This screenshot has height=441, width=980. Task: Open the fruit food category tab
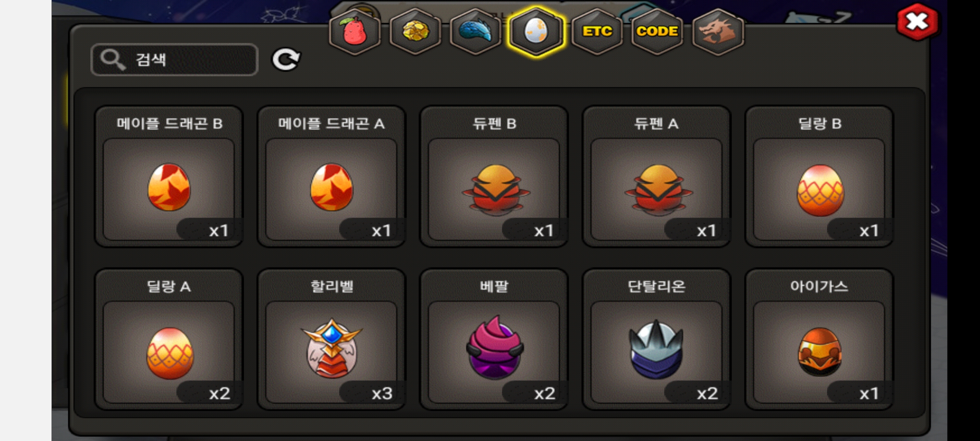[354, 31]
